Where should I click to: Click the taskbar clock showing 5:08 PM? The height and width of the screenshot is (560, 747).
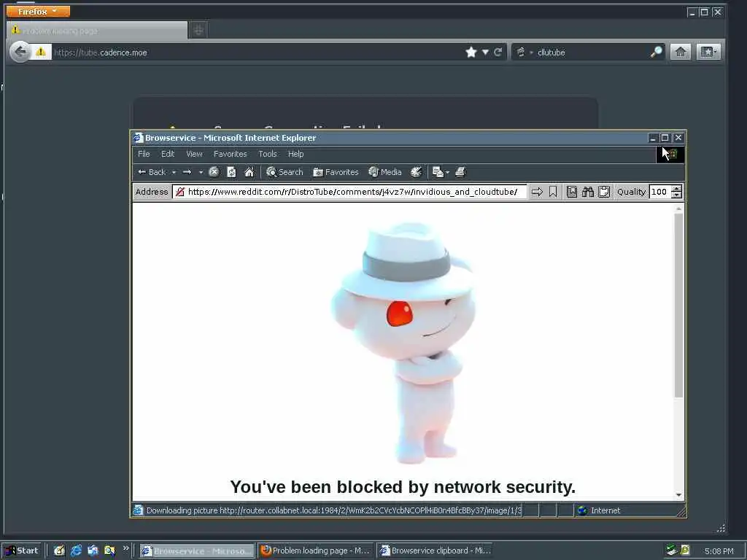tap(719, 551)
